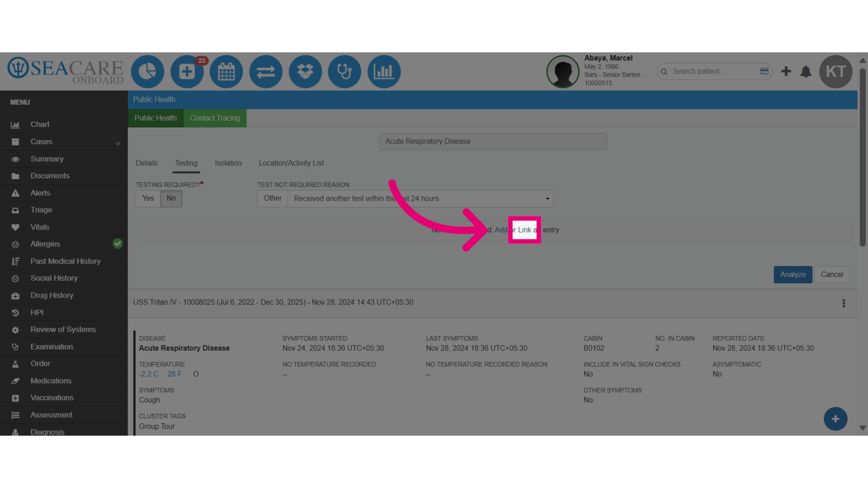This screenshot has height=488, width=868.
Task: Select the Details tab
Action: pos(146,163)
